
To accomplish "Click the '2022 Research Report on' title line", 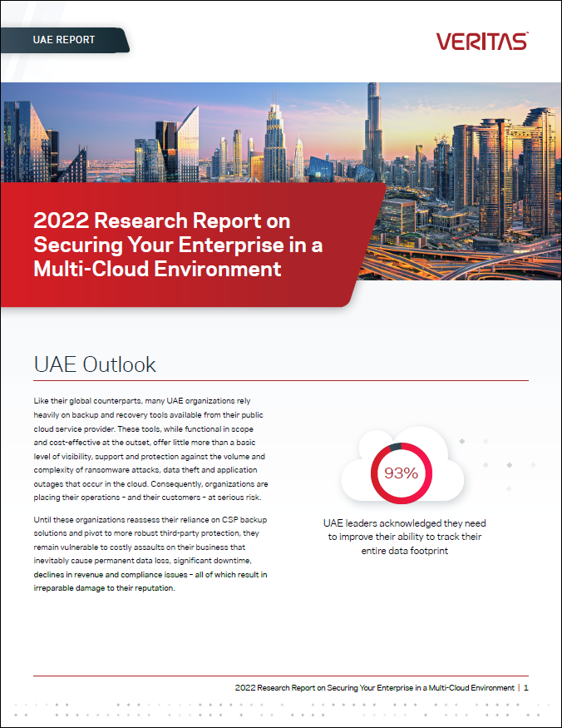I will click(x=161, y=221).
